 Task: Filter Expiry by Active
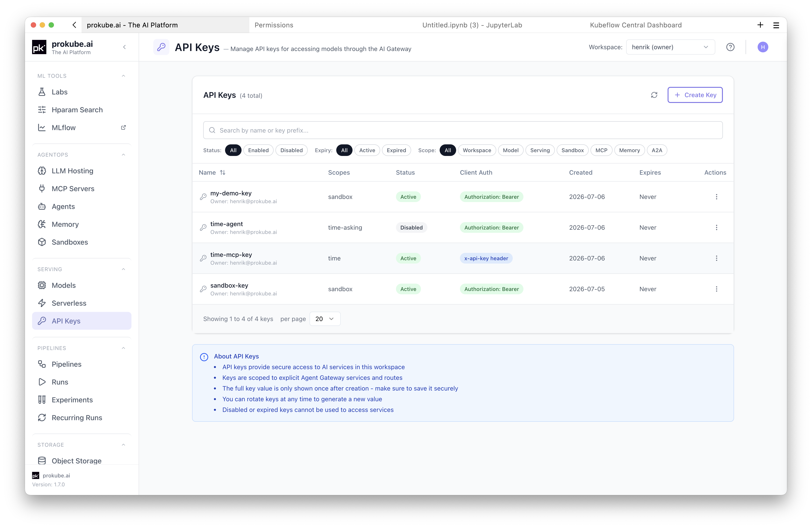[x=367, y=150]
